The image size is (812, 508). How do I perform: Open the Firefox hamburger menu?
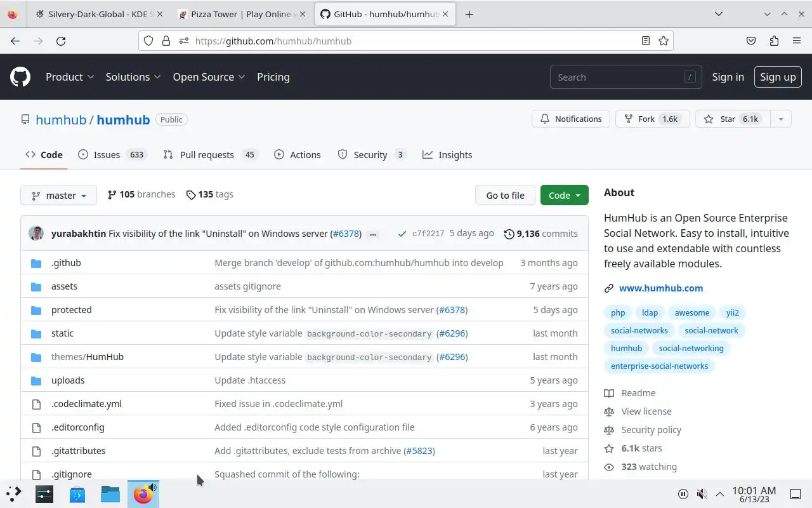[797, 41]
